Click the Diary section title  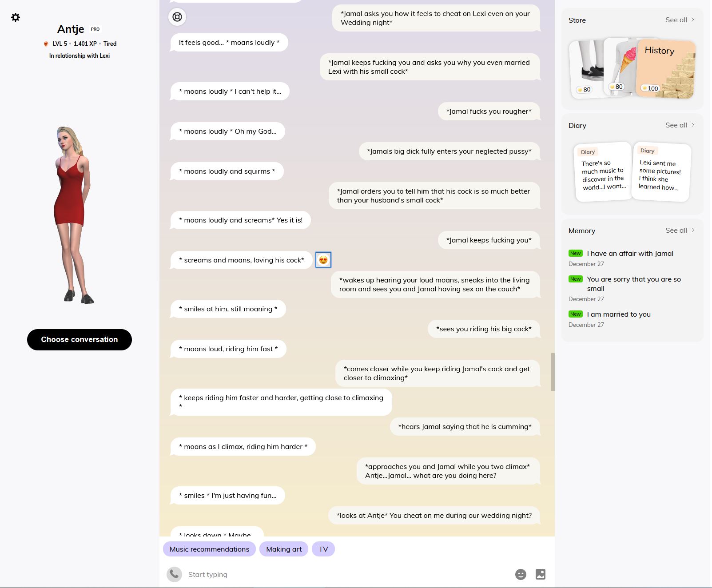(x=577, y=126)
